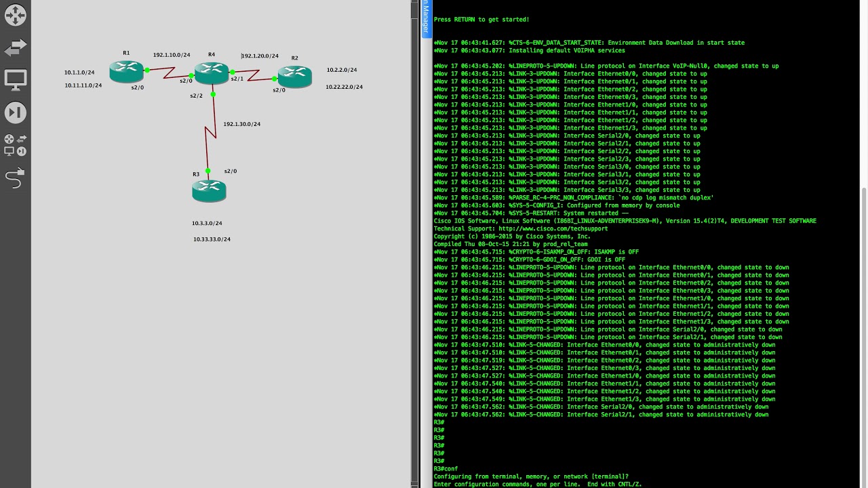Click the R3 router name label

196,174
